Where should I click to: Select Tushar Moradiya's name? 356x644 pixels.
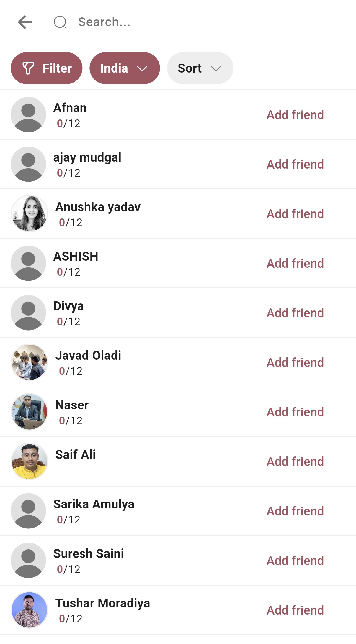click(103, 603)
